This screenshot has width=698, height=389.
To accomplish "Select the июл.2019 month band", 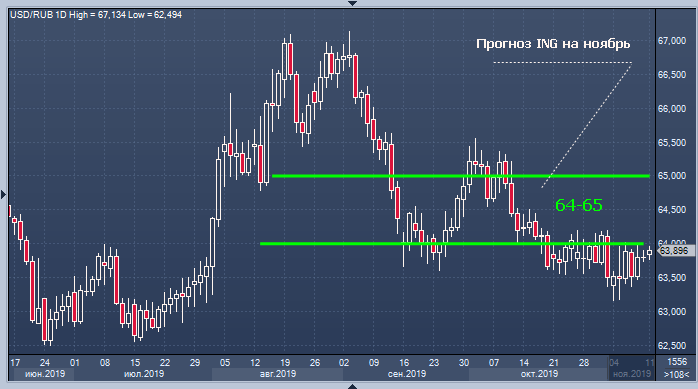I will tap(143, 374).
